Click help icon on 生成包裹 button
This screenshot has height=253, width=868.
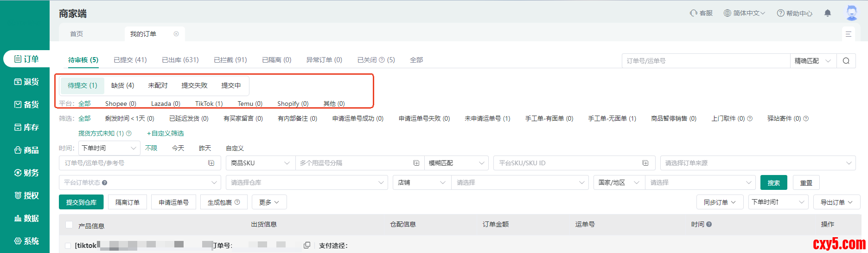pyautogui.click(x=237, y=202)
